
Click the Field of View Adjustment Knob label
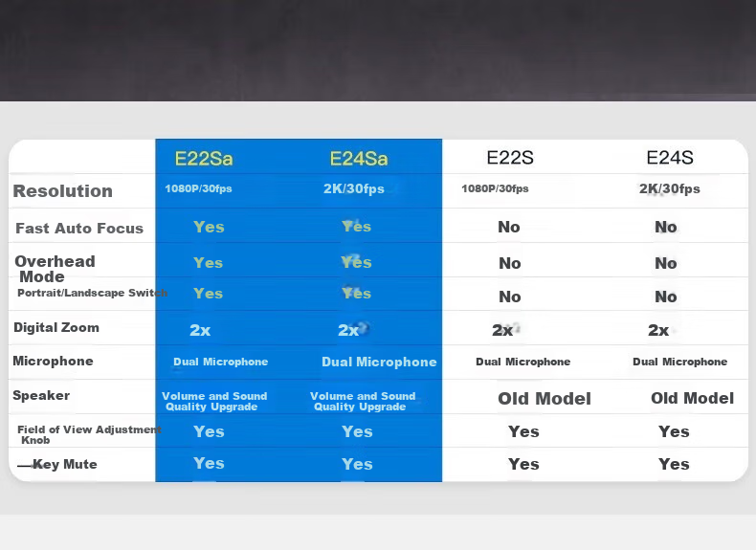89,435
